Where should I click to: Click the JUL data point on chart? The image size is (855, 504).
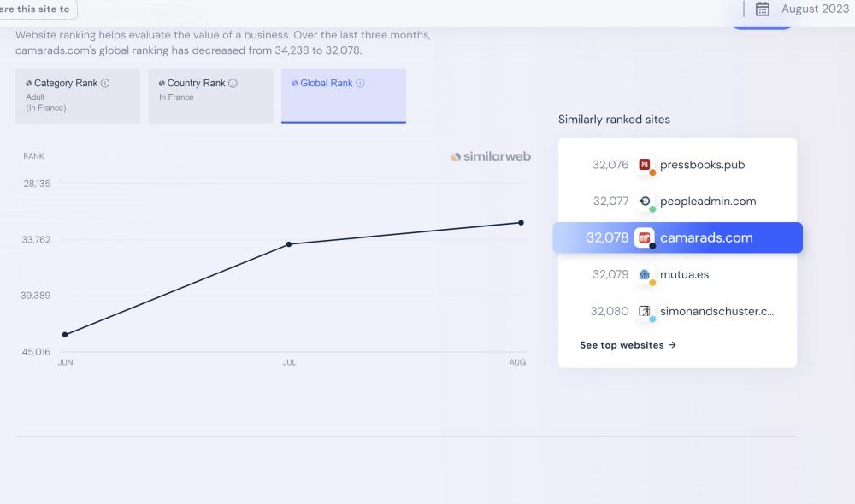289,244
